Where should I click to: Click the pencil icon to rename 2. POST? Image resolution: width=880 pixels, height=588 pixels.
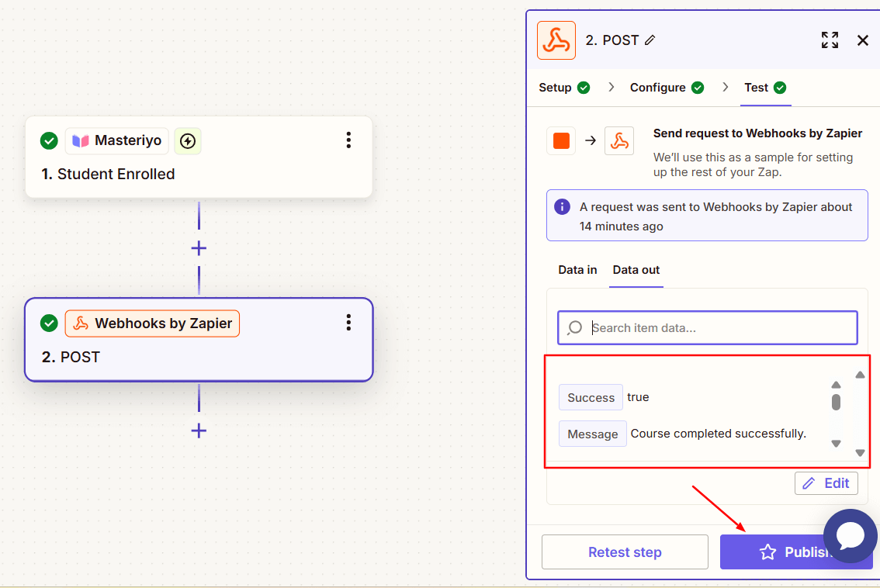tap(650, 40)
